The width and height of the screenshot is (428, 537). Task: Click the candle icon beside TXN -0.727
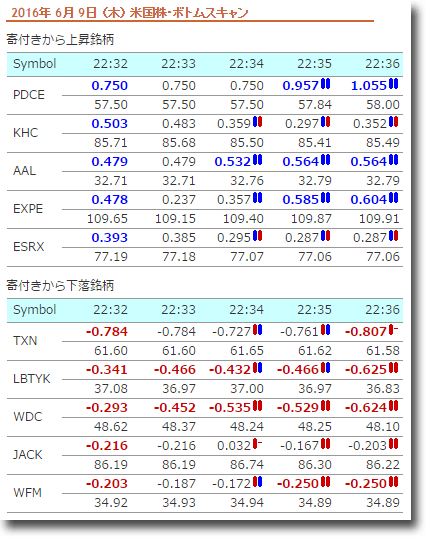(257, 330)
